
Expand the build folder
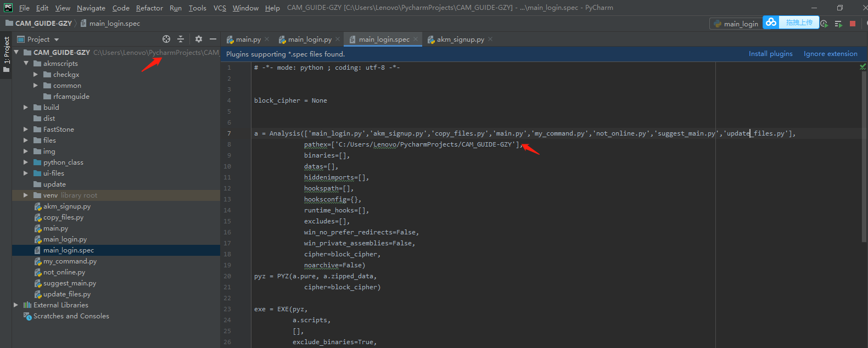[x=26, y=107]
